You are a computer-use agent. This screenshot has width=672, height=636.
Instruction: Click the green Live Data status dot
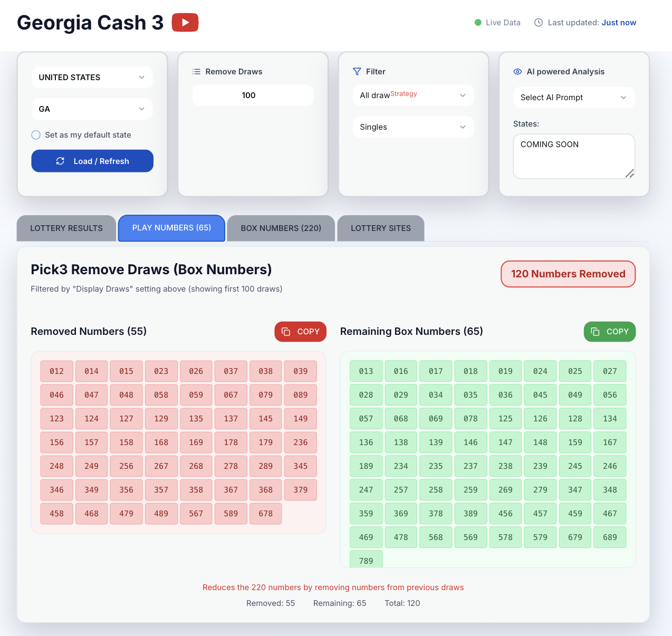pyautogui.click(x=478, y=23)
